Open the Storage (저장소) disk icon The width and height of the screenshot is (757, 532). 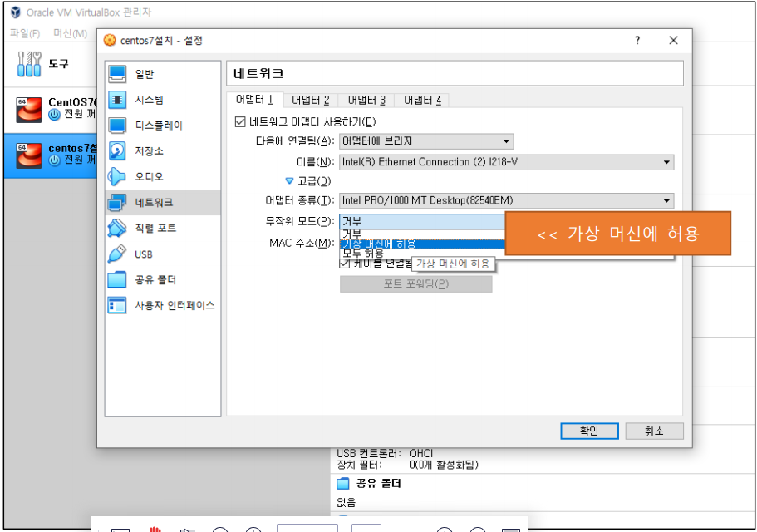(117, 150)
